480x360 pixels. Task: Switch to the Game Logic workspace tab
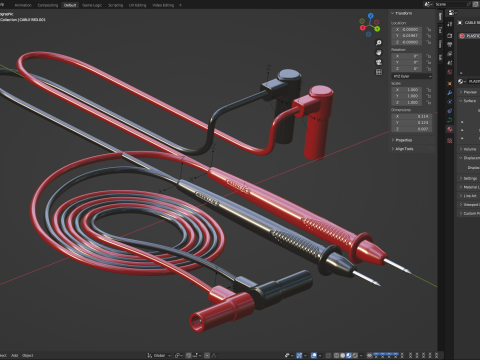click(x=92, y=5)
